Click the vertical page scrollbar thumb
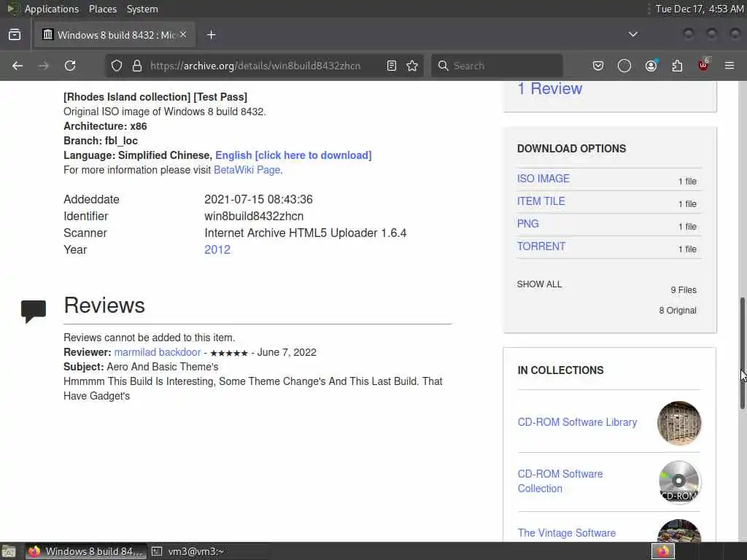This screenshot has width=747, height=560. click(x=742, y=352)
